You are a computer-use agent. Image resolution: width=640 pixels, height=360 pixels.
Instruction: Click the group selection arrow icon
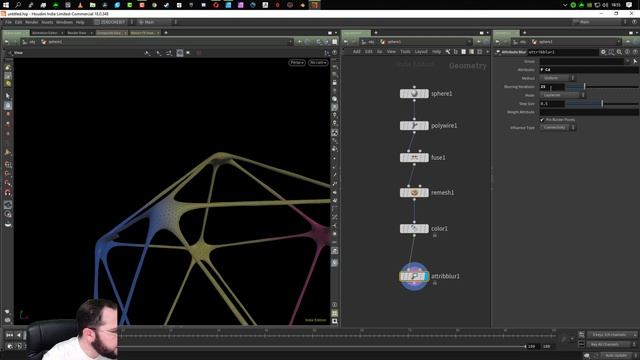[635, 61]
